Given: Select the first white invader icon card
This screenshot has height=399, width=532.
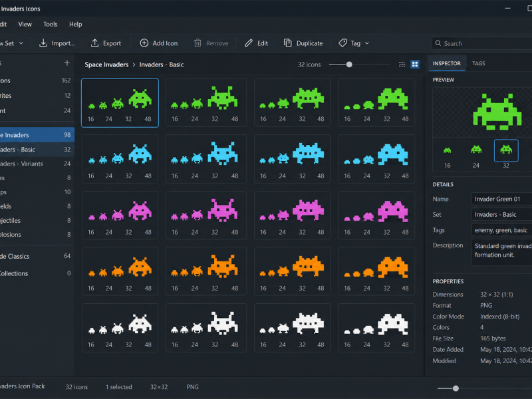Looking at the screenshot, I should [120, 328].
